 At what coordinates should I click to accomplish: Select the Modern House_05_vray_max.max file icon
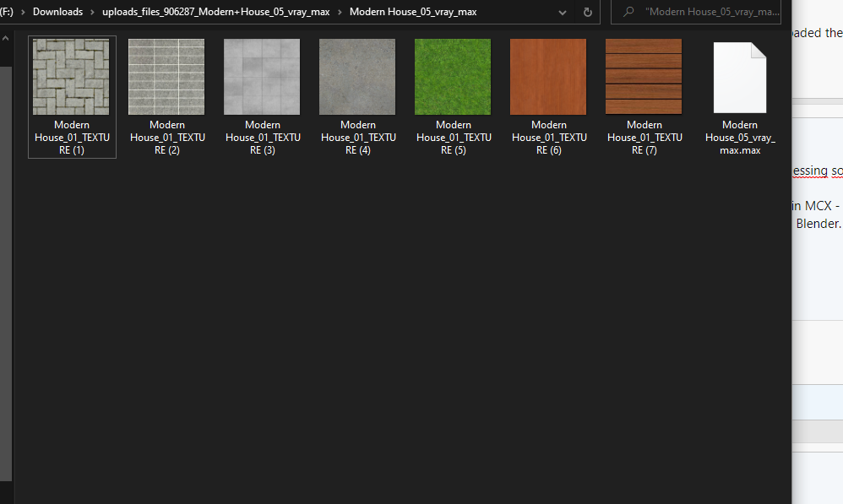coord(739,78)
